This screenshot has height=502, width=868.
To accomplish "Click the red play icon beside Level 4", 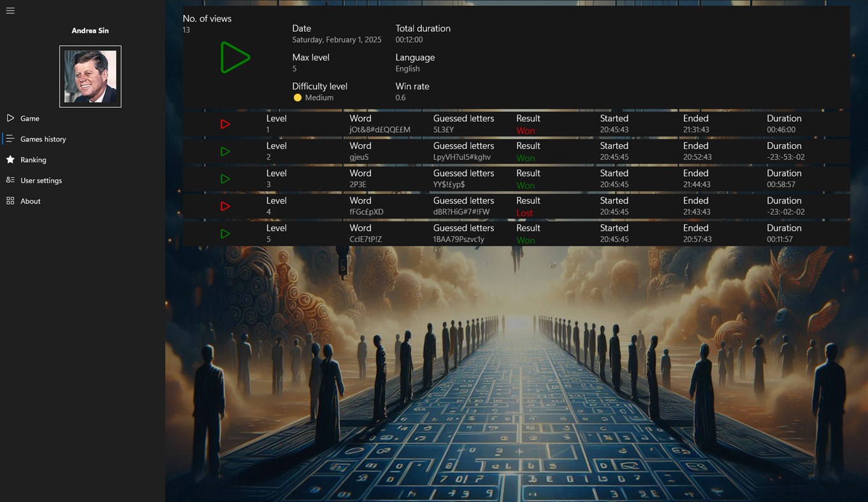I will [x=224, y=206].
